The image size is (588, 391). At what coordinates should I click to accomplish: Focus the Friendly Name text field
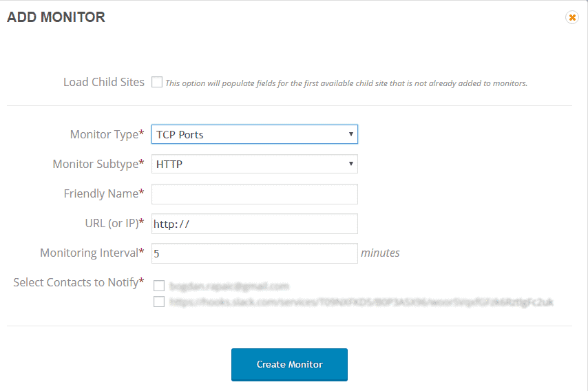click(255, 194)
